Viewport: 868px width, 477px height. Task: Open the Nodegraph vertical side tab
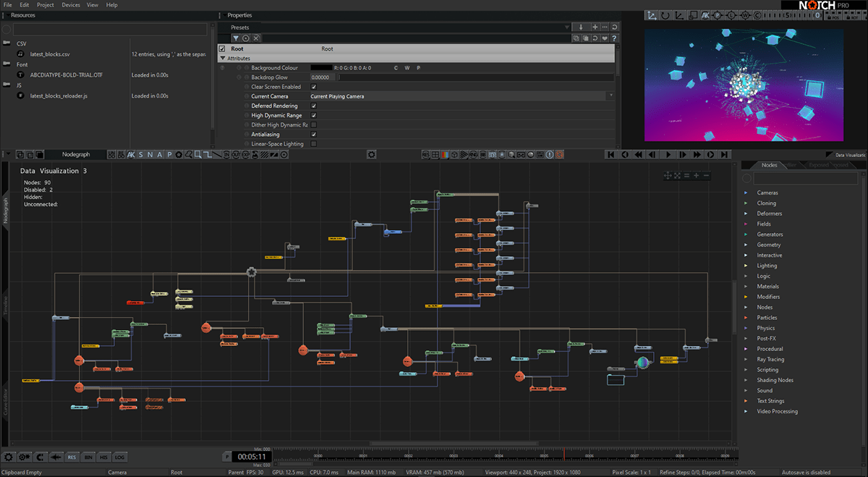[x=6, y=209]
